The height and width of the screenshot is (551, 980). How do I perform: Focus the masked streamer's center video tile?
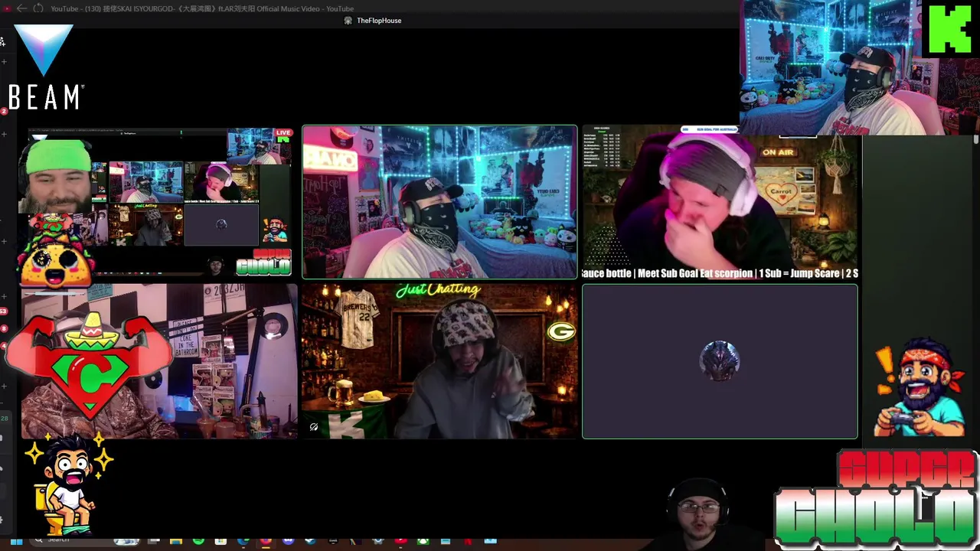439,202
